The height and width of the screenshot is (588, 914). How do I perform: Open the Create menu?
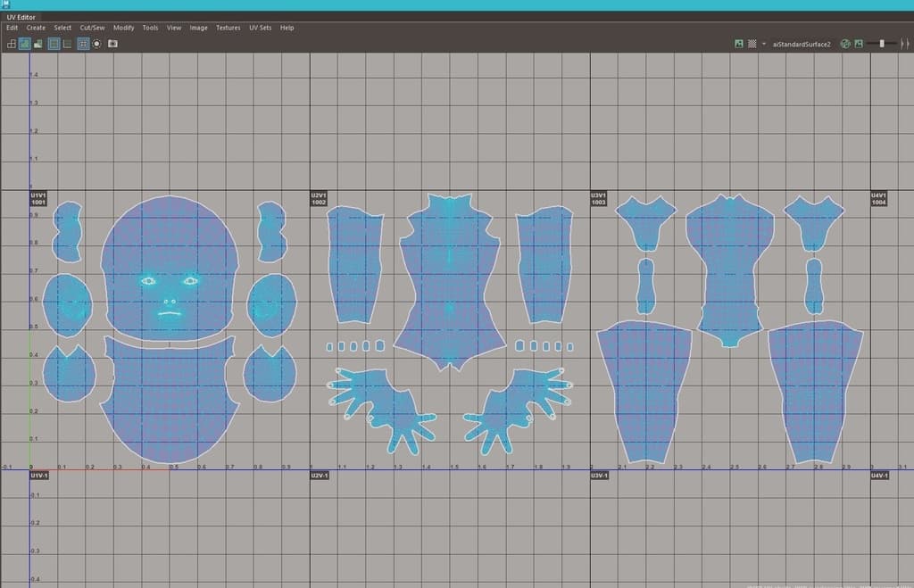pos(36,28)
